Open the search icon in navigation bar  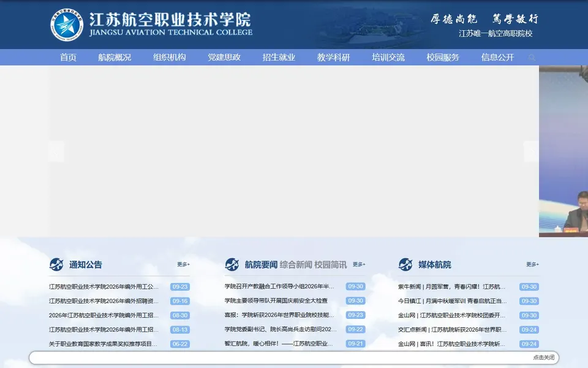tap(532, 58)
